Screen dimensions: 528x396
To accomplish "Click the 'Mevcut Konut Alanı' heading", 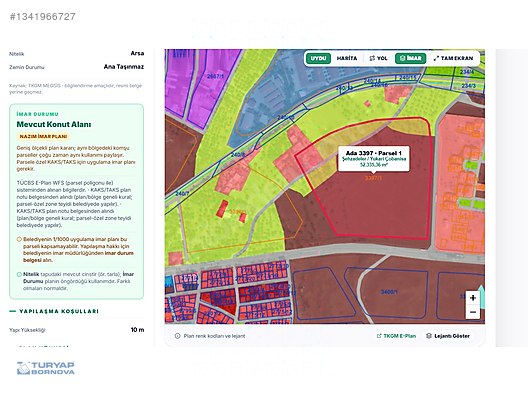I will (54, 124).
